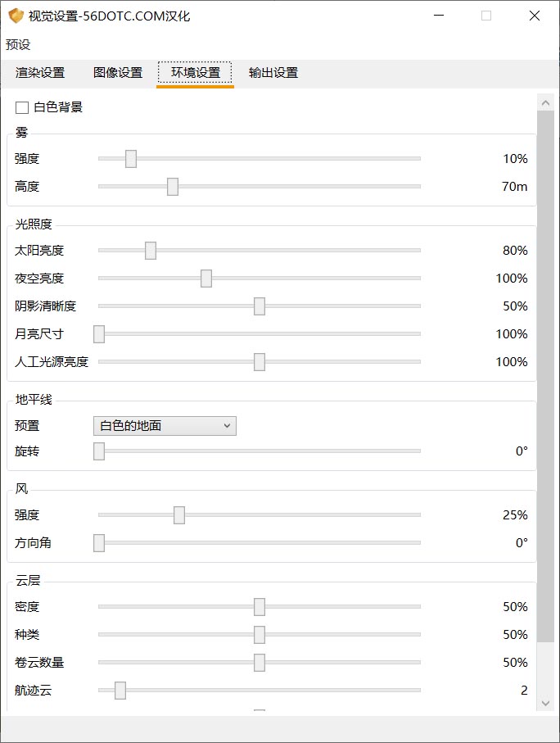The image size is (560, 743).
Task: Click the 夜空亮度 slider handle
Action: (206, 279)
